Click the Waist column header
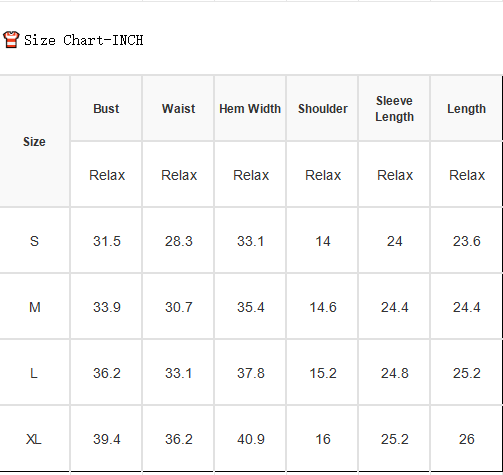The width and height of the screenshot is (503, 475). (x=179, y=109)
